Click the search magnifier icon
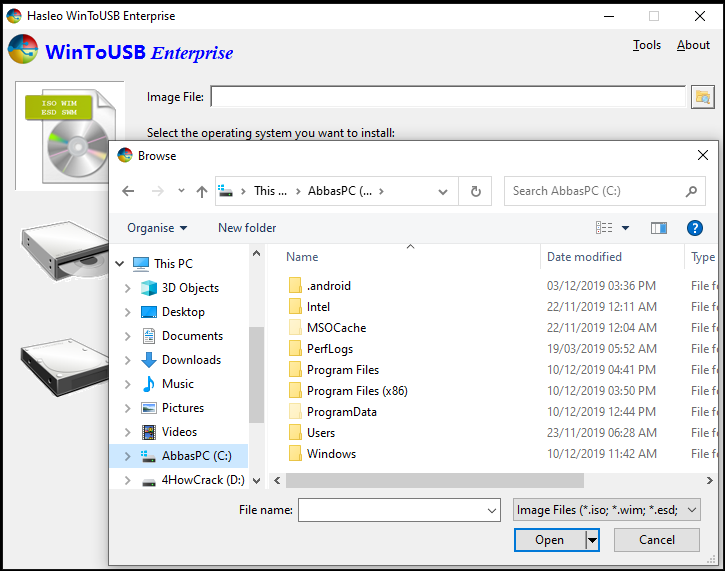The height and width of the screenshot is (571, 725). pos(691,191)
